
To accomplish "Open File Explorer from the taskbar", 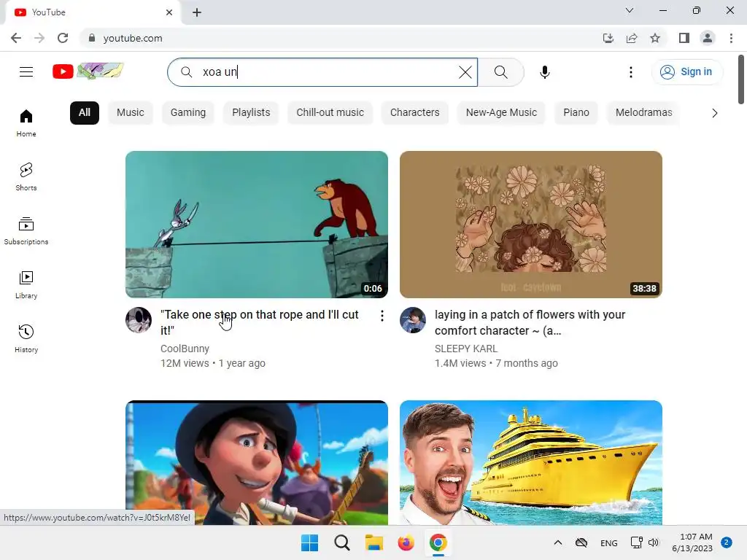I will click(374, 542).
